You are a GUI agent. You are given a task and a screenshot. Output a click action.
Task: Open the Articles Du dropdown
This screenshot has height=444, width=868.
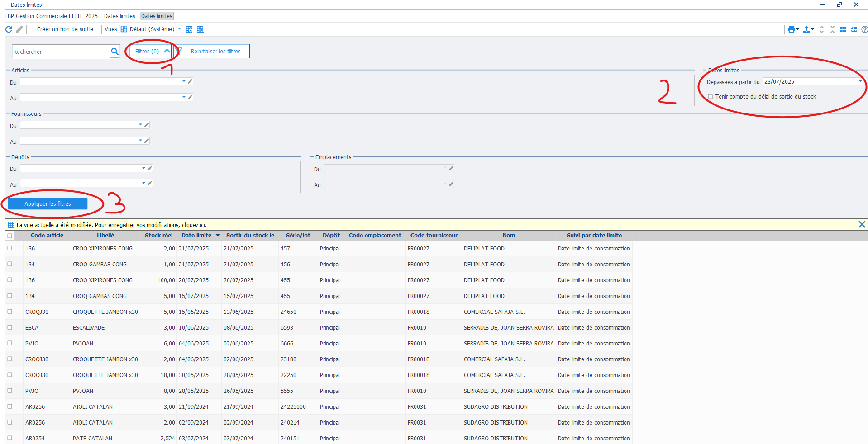click(x=184, y=81)
